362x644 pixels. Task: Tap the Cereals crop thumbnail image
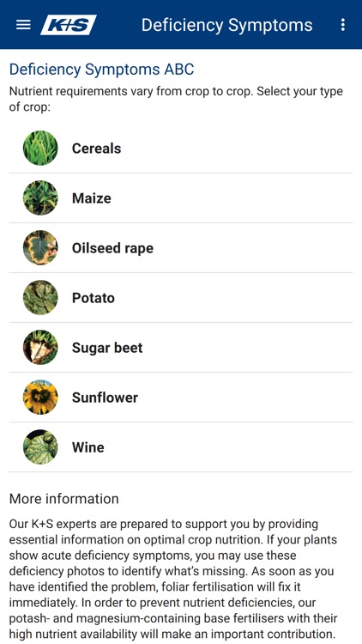[40, 149]
